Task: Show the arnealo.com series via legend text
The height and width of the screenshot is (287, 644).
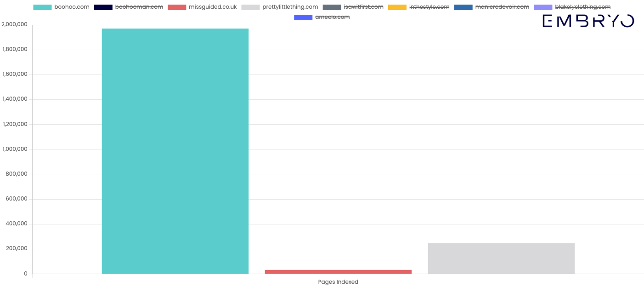Action: (332, 17)
